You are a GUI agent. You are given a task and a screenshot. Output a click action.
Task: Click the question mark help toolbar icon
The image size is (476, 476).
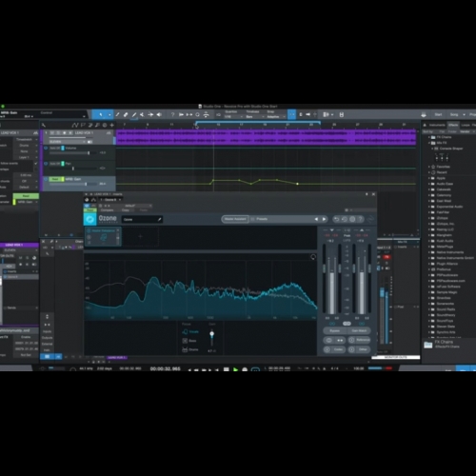coord(172,114)
